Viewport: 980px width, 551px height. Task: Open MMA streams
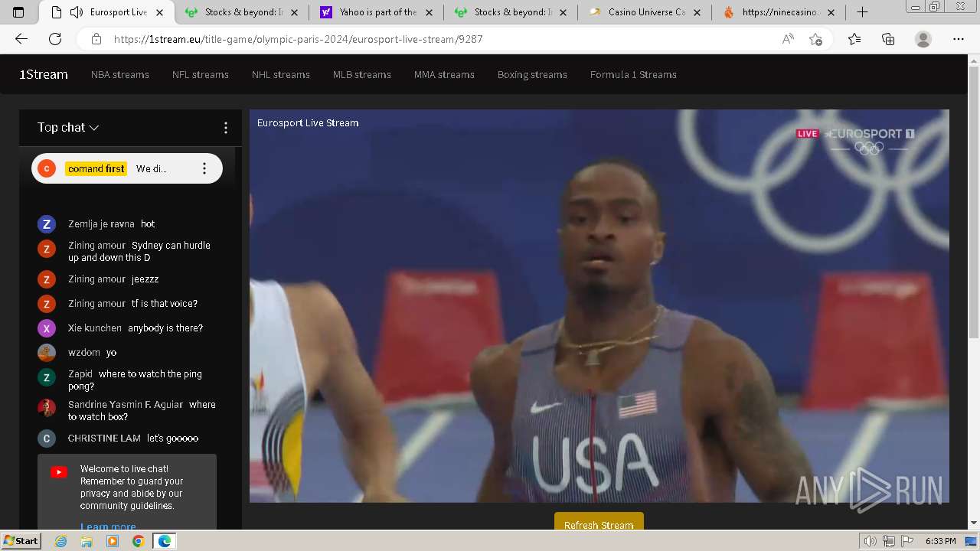444,74
